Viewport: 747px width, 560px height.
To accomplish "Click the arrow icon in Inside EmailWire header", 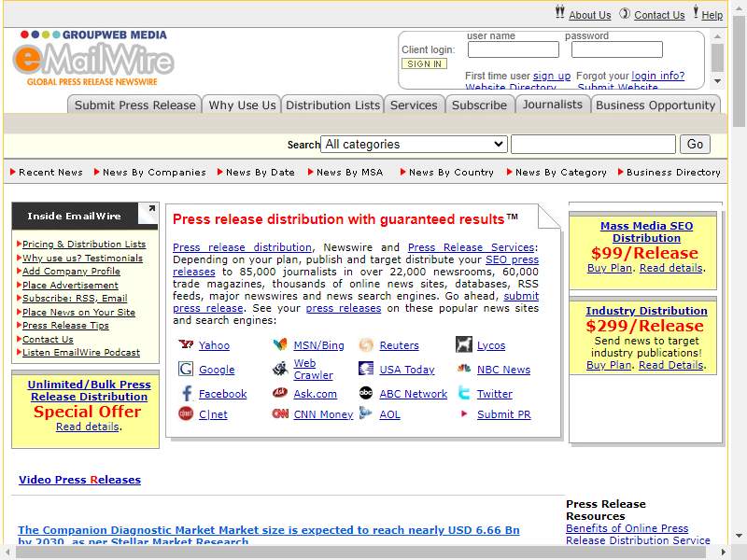I will tap(151, 208).
